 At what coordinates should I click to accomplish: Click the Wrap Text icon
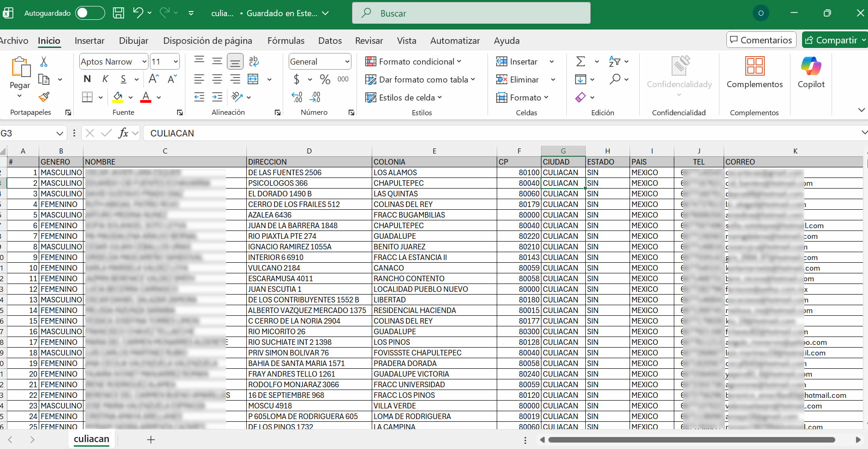point(254,61)
